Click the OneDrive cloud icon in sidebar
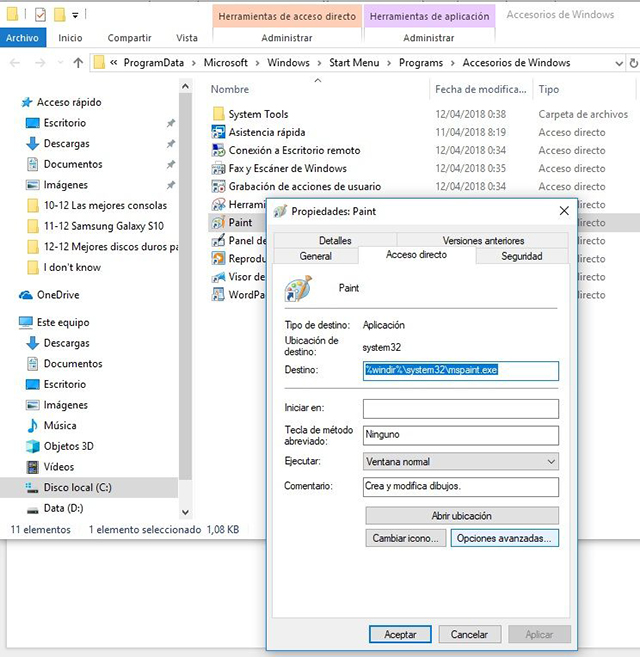Viewport: 640px width, 657px height. pyautogui.click(x=26, y=295)
